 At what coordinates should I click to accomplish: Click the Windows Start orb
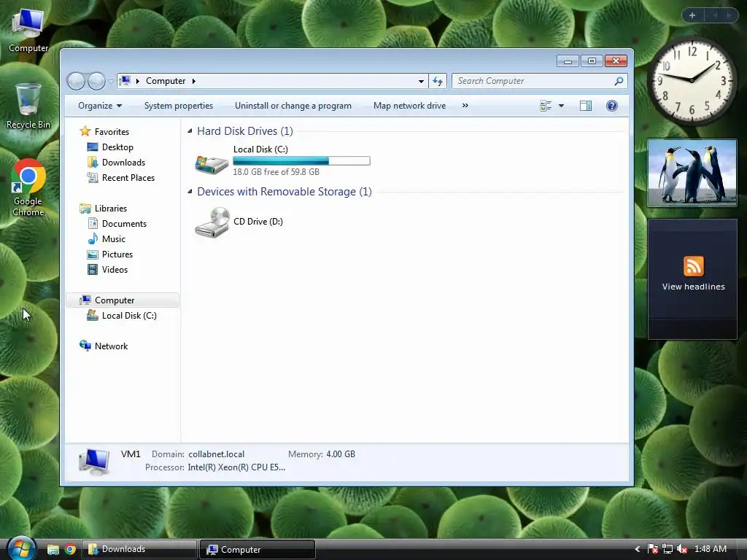pos(21,549)
